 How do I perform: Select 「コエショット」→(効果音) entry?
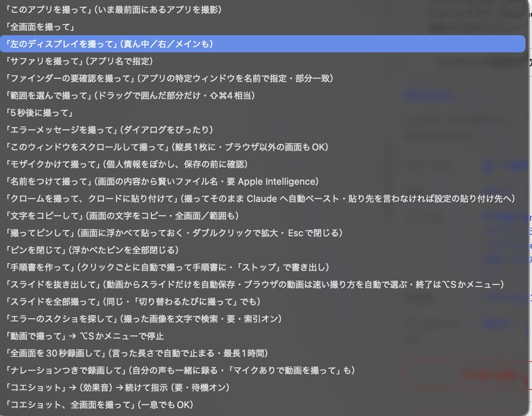[x=263, y=387]
